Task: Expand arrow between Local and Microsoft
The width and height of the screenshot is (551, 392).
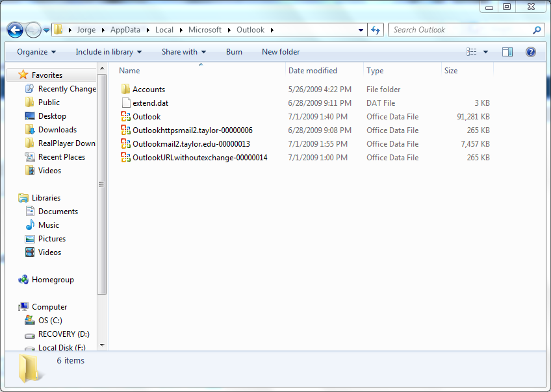Action: [x=181, y=31]
